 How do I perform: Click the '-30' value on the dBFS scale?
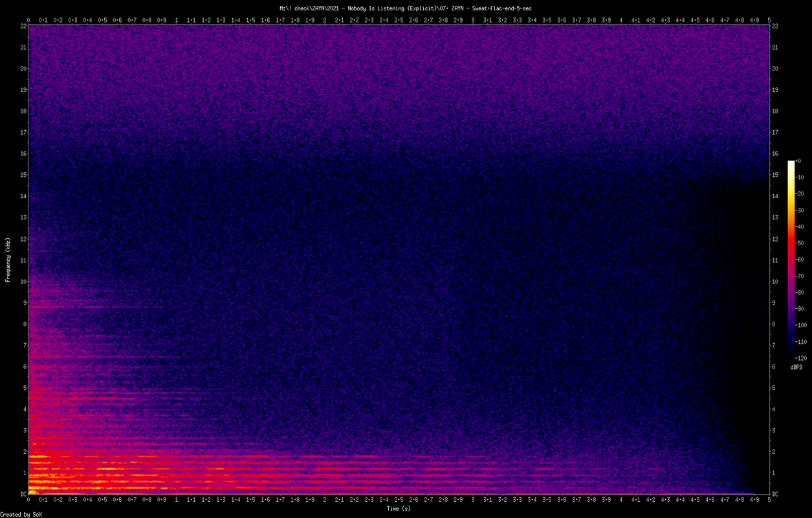point(800,210)
